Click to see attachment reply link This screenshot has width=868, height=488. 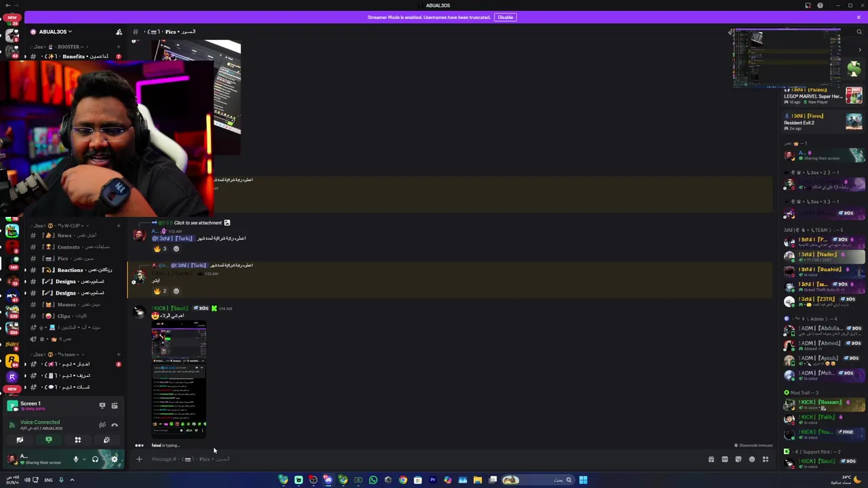(198, 223)
